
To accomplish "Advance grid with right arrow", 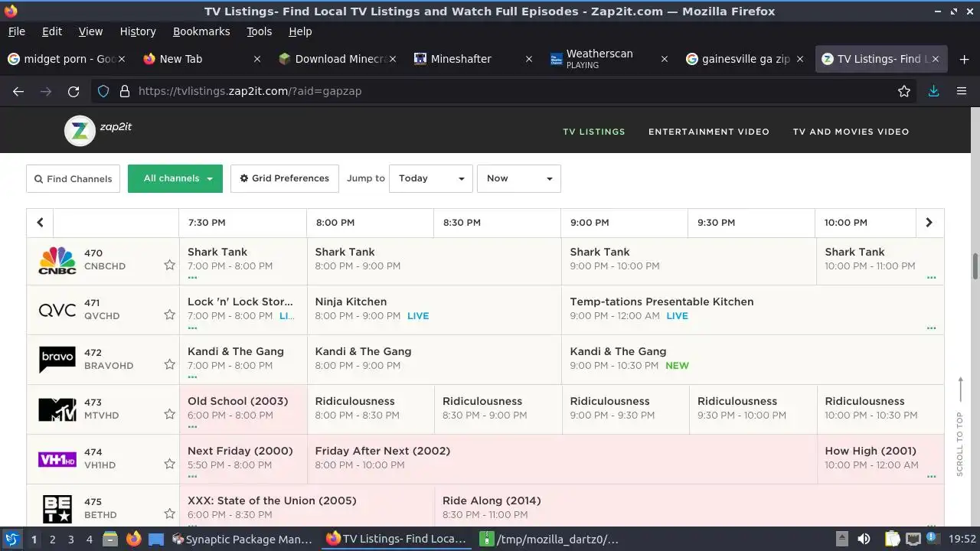I will point(929,223).
